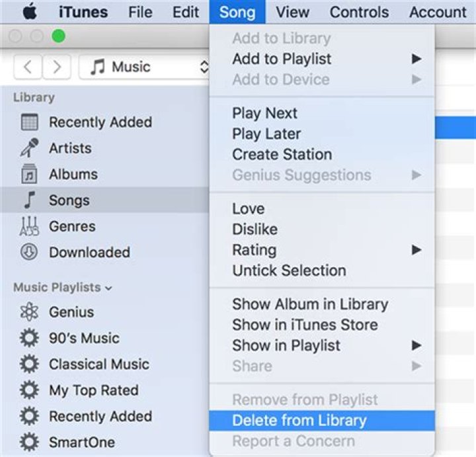The image size is (476, 457).
Task: Click the Albums icon in sidebar
Action: point(30,174)
